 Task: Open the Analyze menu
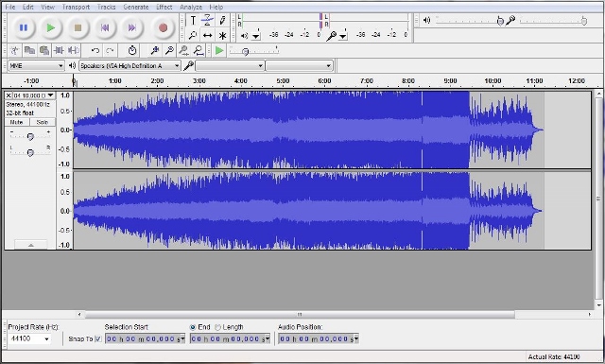coord(191,7)
